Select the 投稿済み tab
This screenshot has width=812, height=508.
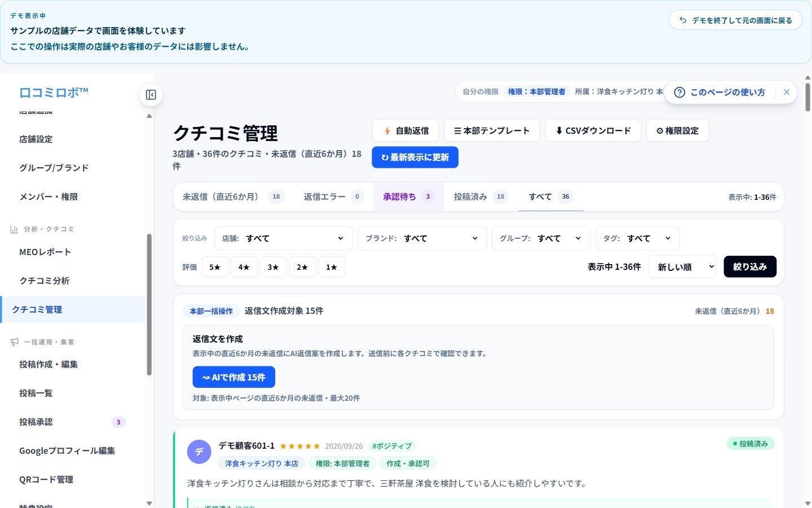click(x=480, y=196)
